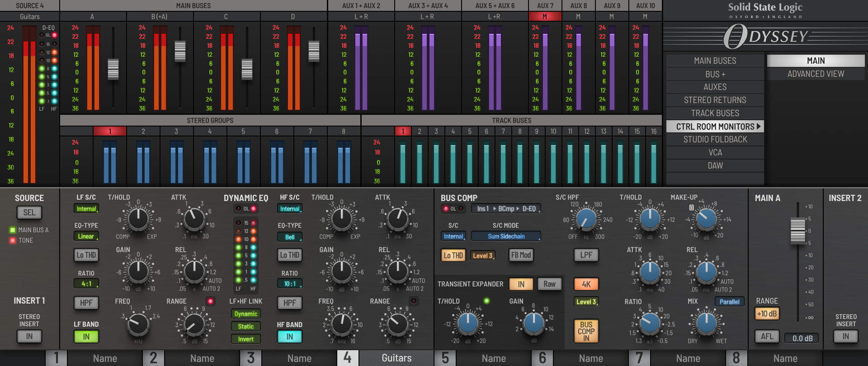
Task: Open the Level 3 selector beside Bus Comp Lo THD
Action: tap(483, 256)
